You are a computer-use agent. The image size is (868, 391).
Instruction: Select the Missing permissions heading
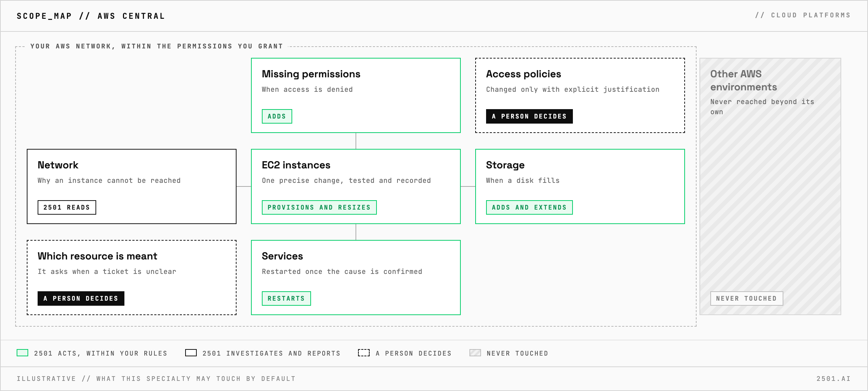coord(311,74)
